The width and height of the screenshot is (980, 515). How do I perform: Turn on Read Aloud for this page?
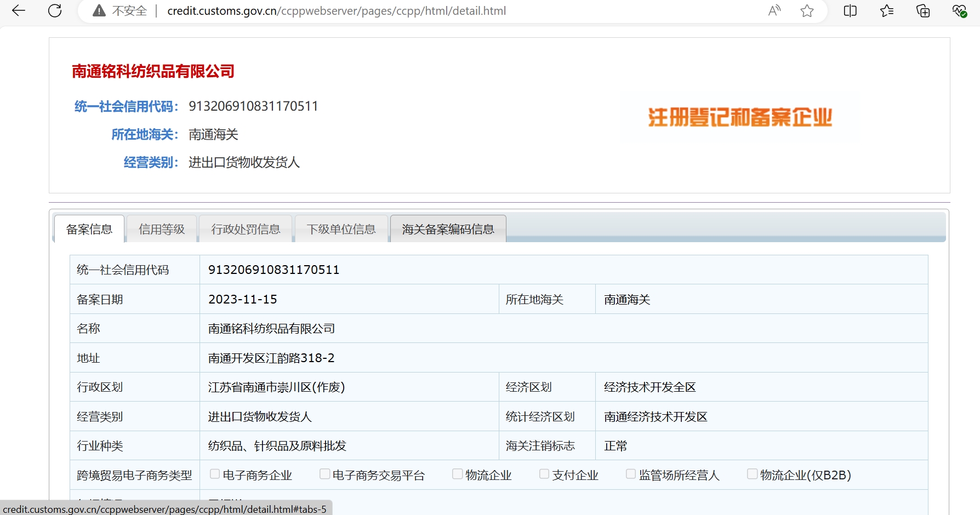(774, 11)
